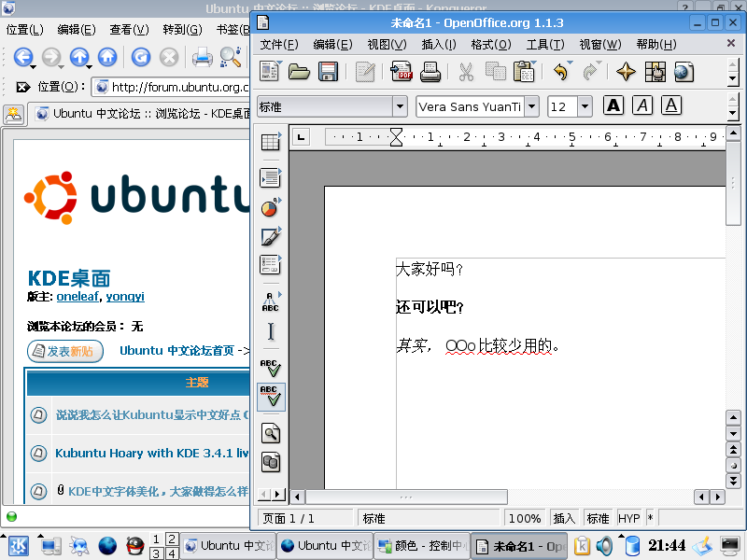Copy selection in OpenOffice toolbar
Screen dimensions: 747x560
pos(496,72)
